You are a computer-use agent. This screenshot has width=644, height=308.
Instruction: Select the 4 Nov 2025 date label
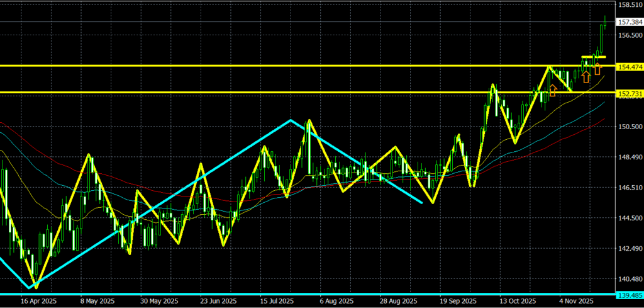pyautogui.click(x=577, y=301)
